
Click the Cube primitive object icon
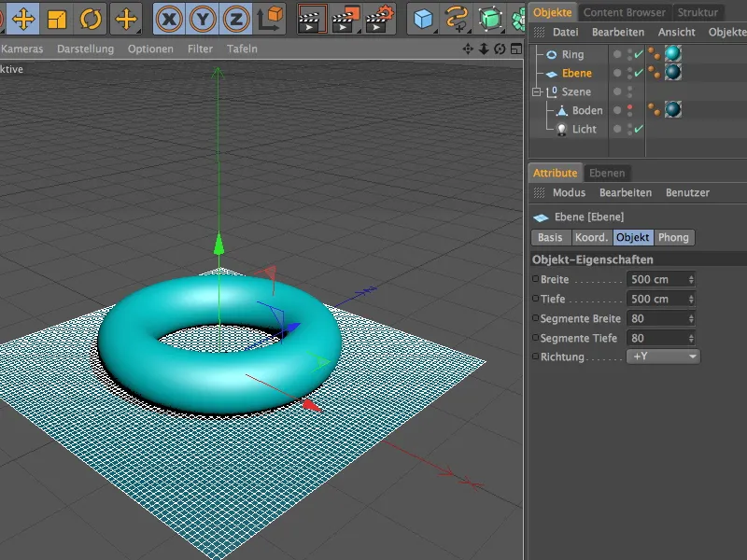[424, 18]
